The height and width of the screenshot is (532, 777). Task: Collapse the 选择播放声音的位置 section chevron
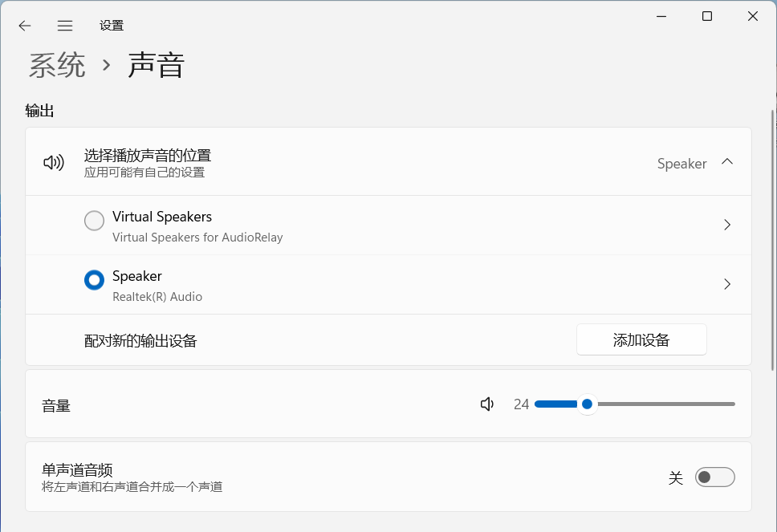point(727,161)
